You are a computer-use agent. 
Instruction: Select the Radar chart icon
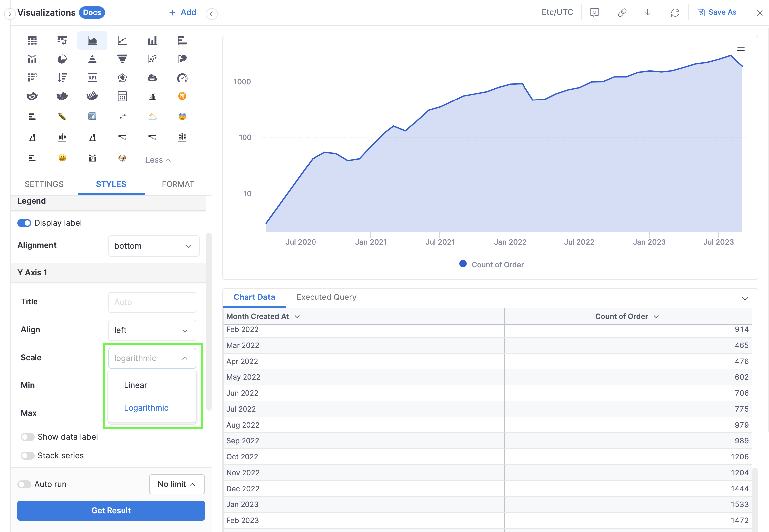(x=122, y=78)
